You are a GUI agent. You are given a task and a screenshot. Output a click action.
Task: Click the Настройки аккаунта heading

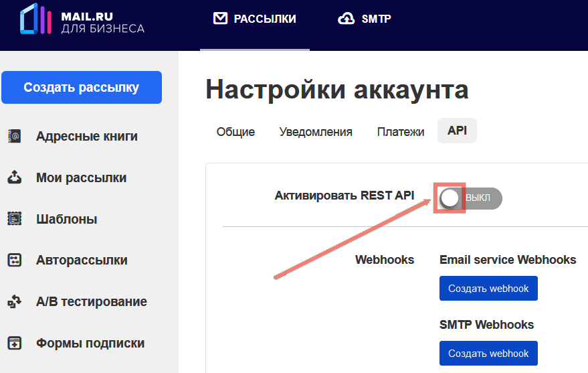[x=336, y=89]
